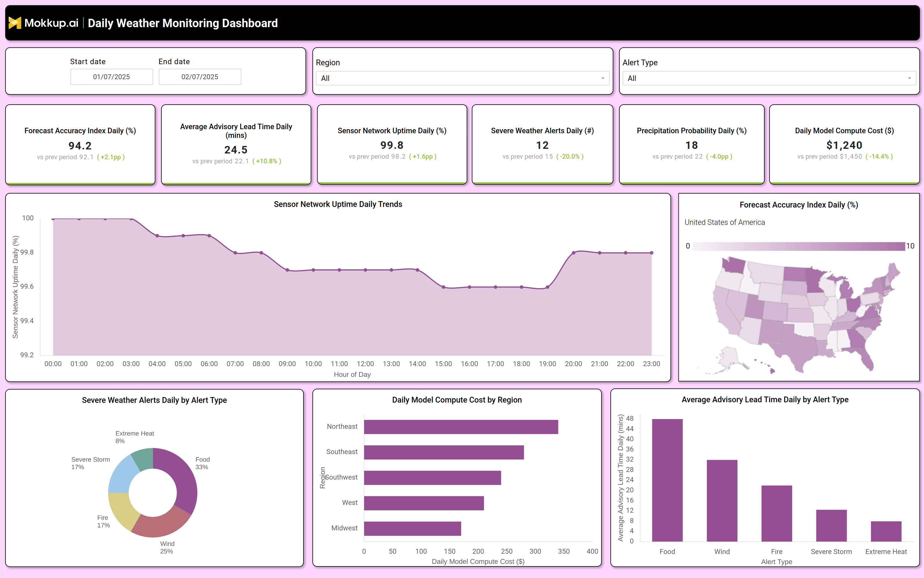924x578 pixels.
Task: Click the Daily Weather Monitoring Dashboard heading
Action: point(183,23)
